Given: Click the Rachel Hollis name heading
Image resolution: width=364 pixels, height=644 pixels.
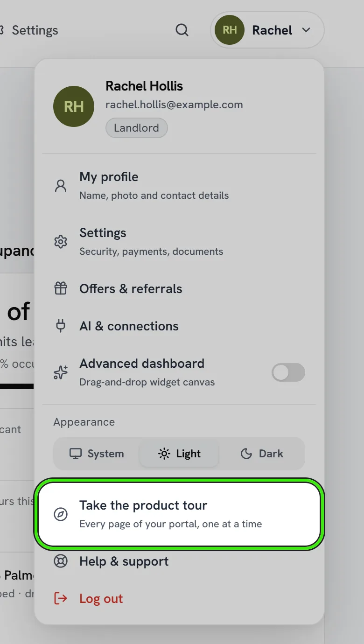Looking at the screenshot, I should click(144, 86).
